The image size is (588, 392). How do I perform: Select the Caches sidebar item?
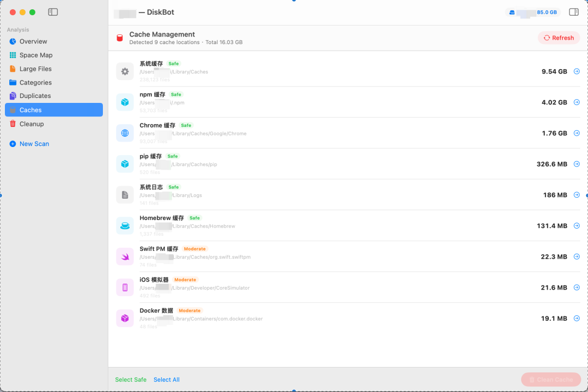[53, 110]
